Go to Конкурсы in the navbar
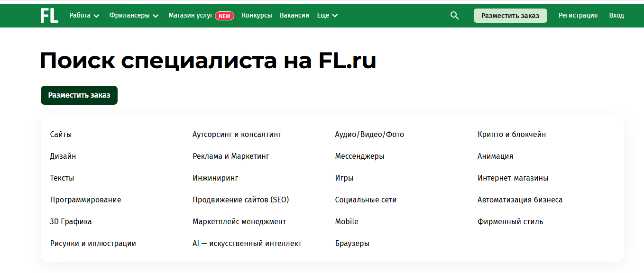 coord(257,16)
